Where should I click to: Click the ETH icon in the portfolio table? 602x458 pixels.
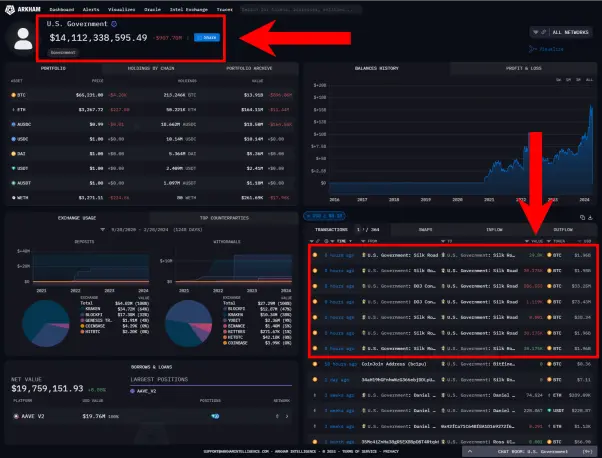click(13, 110)
